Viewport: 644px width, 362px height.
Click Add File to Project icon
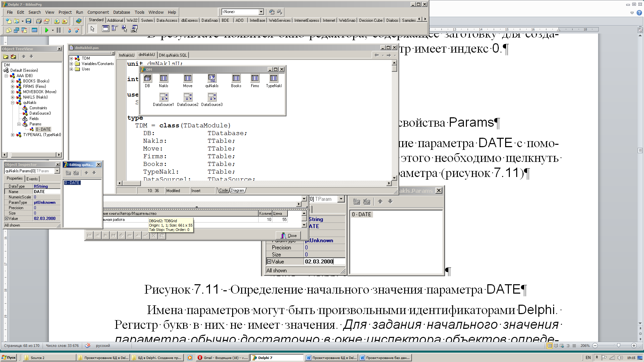click(x=57, y=21)
